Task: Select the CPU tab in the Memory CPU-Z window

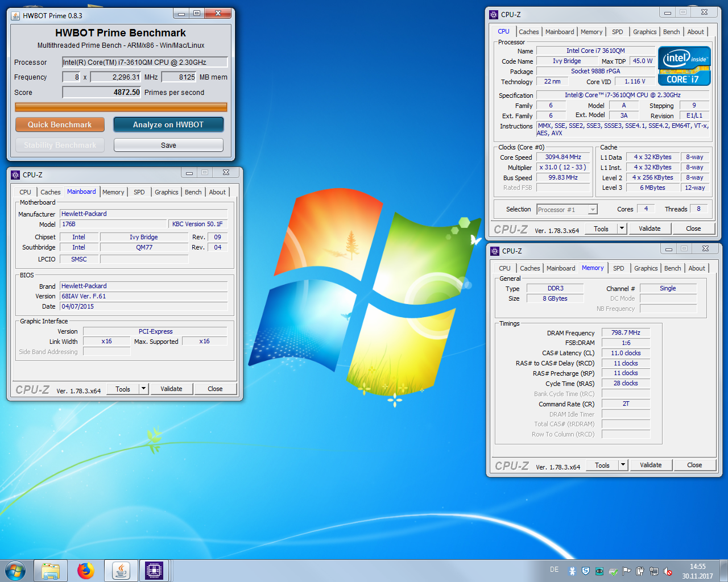Action: point(504,268)
